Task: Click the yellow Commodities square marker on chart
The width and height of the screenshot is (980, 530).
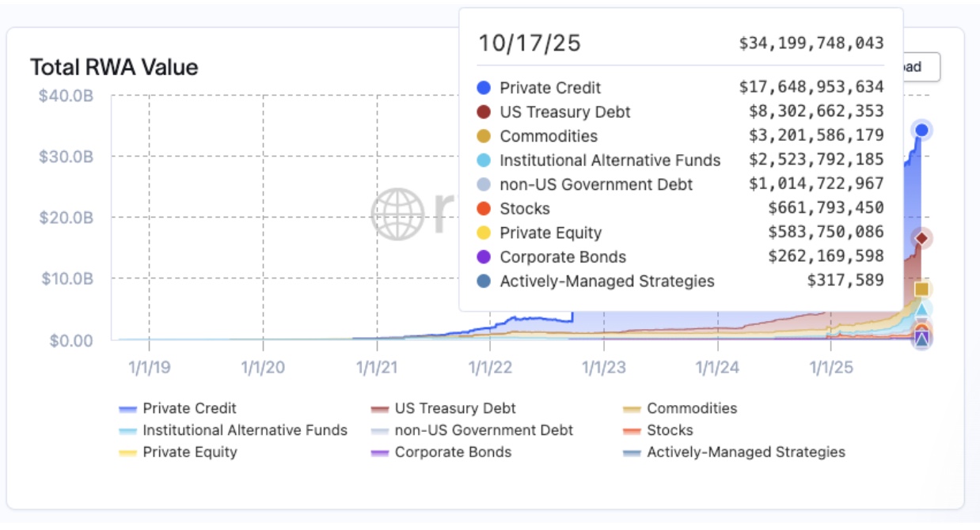Action: [x=921, y=289]
